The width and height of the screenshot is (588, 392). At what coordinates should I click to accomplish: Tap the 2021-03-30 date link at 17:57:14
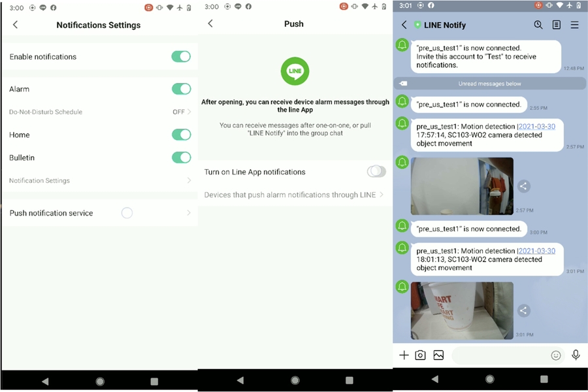(536, 127)
